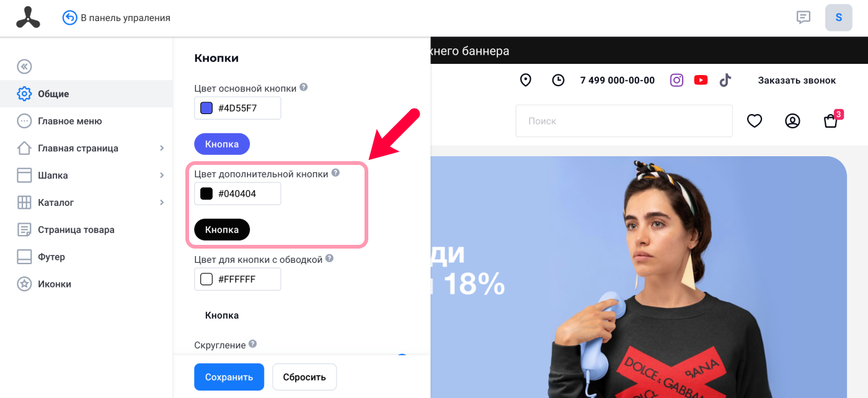868x398 pixels.
Task: Click the heart favorites icon
Action: [755, 121]
